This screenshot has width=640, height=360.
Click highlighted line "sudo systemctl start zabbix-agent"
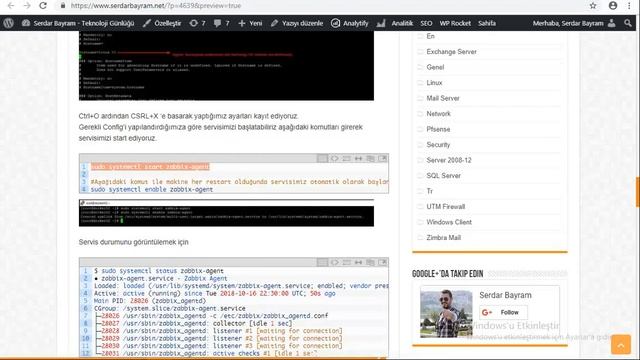click(150, 167)
